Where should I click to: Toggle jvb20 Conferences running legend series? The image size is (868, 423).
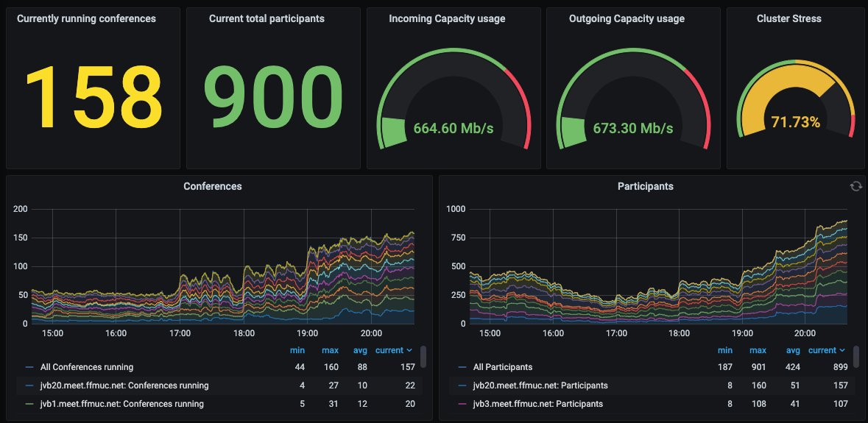[124, 385]
